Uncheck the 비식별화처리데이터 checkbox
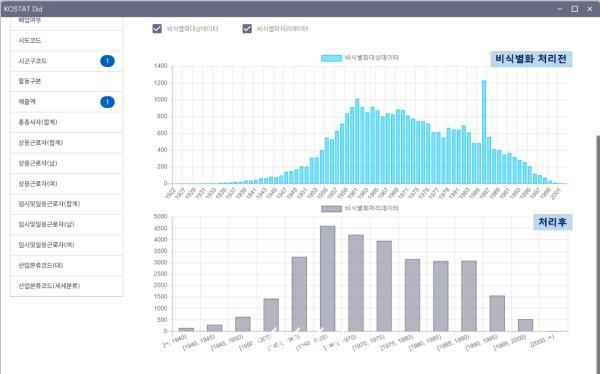The height and width of the screenshot is (374, 600). [247, 29]
